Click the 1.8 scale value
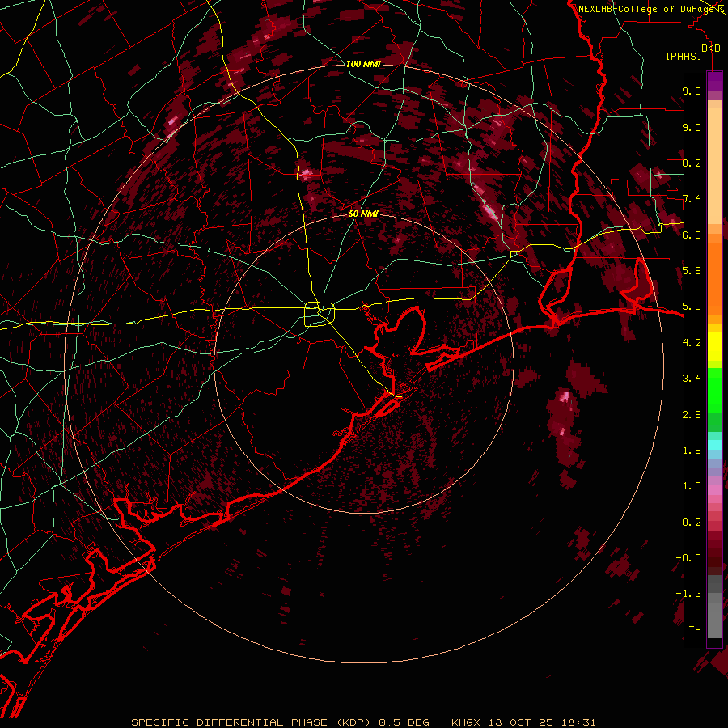Viewport: 728px width, 728px height. point(692,451)
